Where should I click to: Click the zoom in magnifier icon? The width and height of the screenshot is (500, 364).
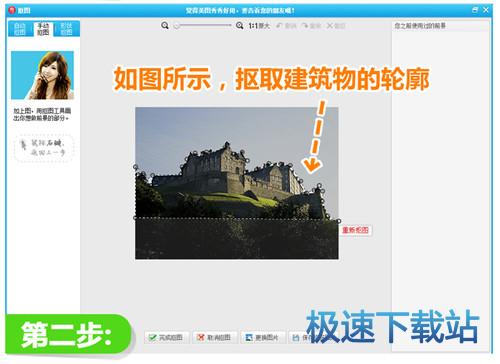click(239, 26)
